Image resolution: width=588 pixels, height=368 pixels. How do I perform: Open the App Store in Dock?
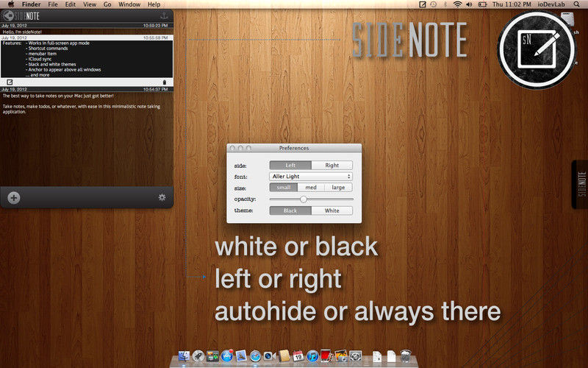tap(227, 355)
